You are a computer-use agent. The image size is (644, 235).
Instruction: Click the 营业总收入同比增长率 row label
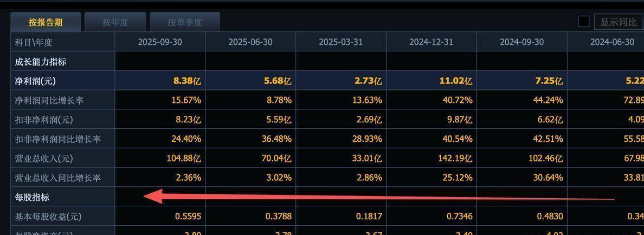click(x=57, y=178)
